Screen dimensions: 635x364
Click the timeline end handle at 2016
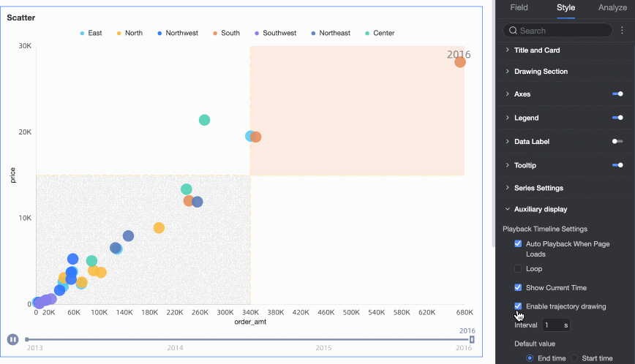[472, 339]
